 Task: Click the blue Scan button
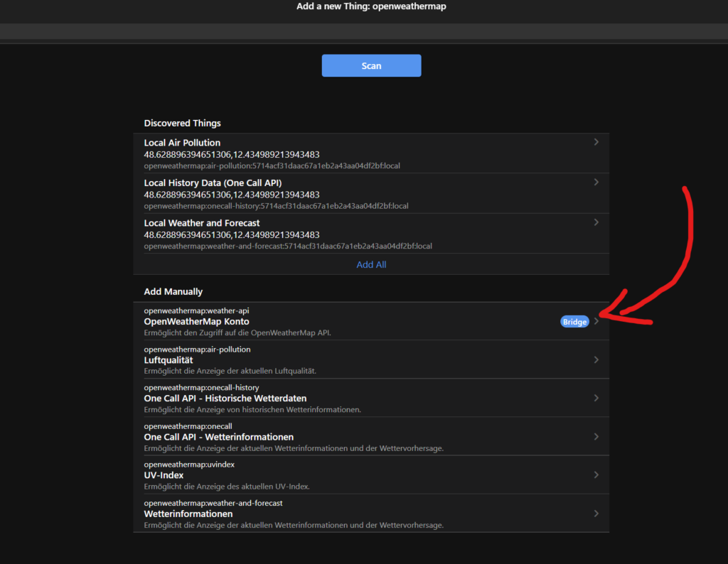tap(371, 65)
